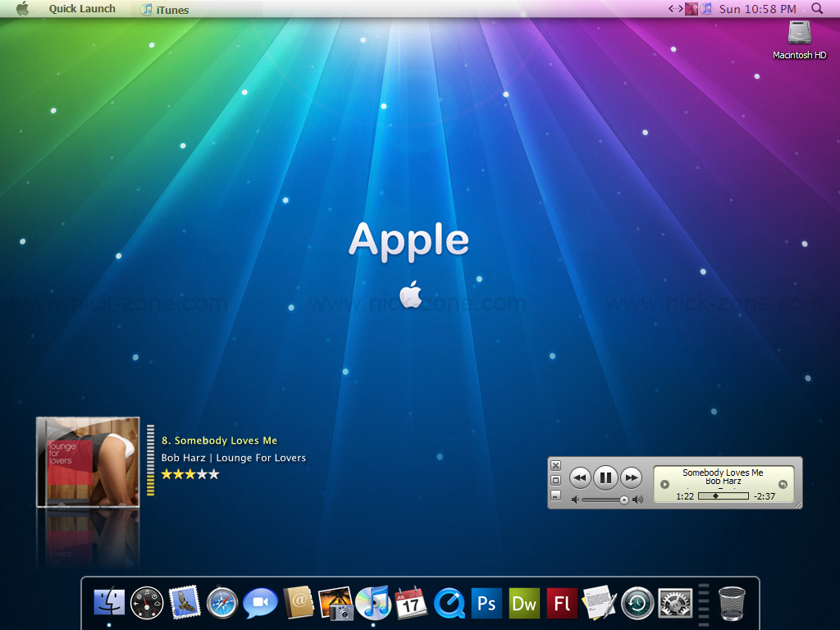Click elapsed time 1:22 in mini player
The image size is (840, 630).
(x=685, y=496)
